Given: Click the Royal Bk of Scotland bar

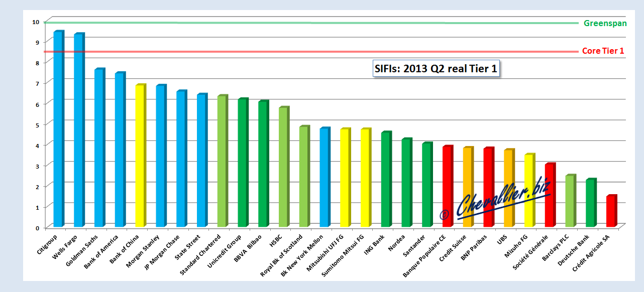Looking at the screenshot, I should (x=304, y=177).
